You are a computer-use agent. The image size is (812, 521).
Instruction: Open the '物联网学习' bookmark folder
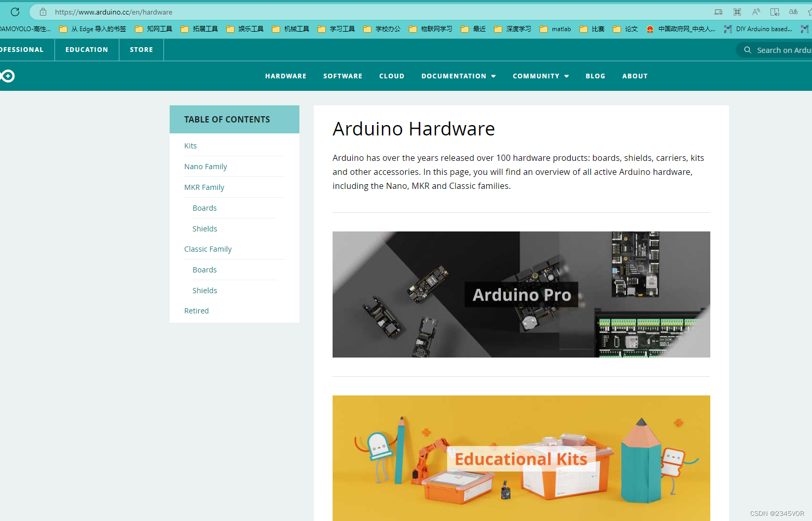pyautogui.click(x=431, y=29)
